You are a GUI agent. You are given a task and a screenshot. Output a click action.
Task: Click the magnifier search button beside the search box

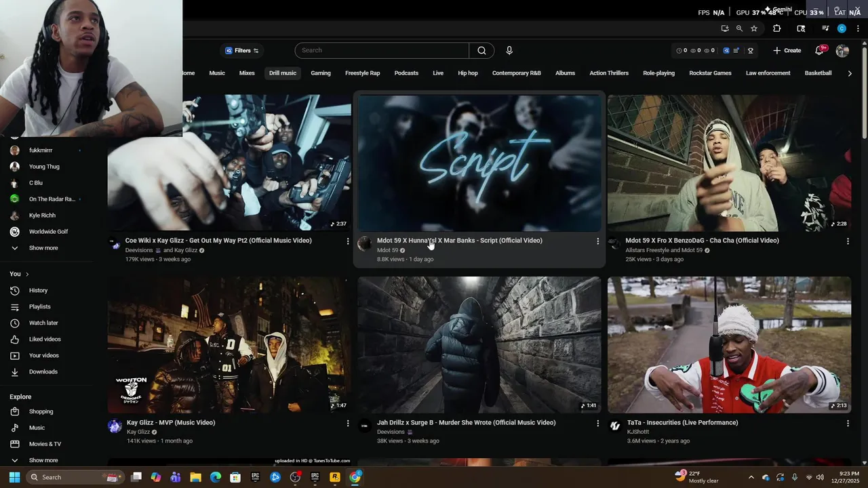click(x=481, y=50)
